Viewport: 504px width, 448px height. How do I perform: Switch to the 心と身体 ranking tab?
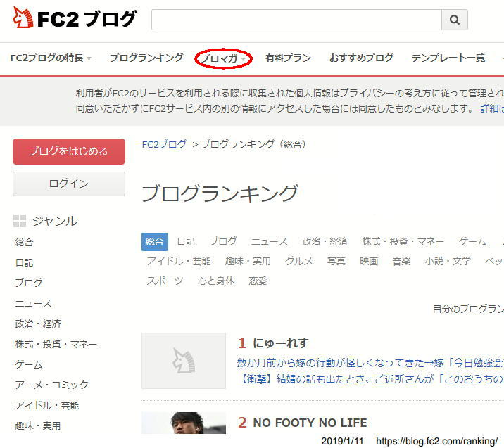pos(216,281)
